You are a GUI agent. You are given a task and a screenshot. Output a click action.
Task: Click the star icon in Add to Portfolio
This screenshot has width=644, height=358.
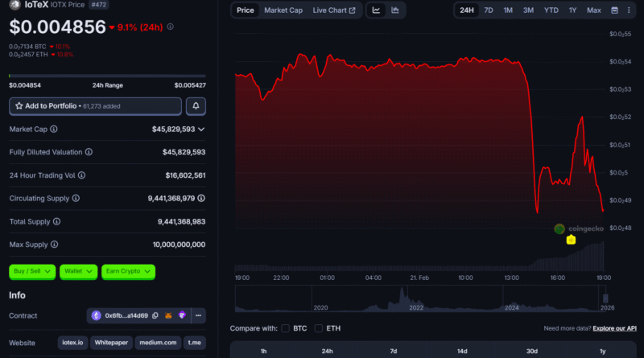19,106
